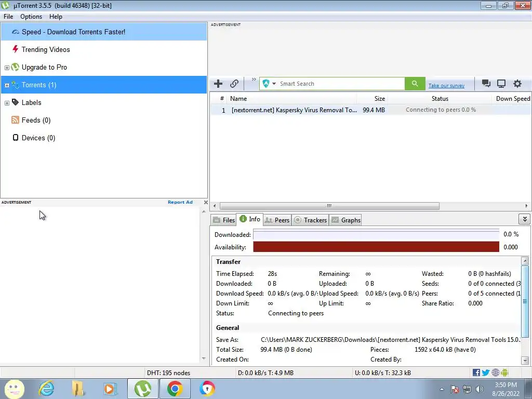Open the file explorer folder taskbar icon
This screenshot has width=532, height=399.
[x=78, y=389]
